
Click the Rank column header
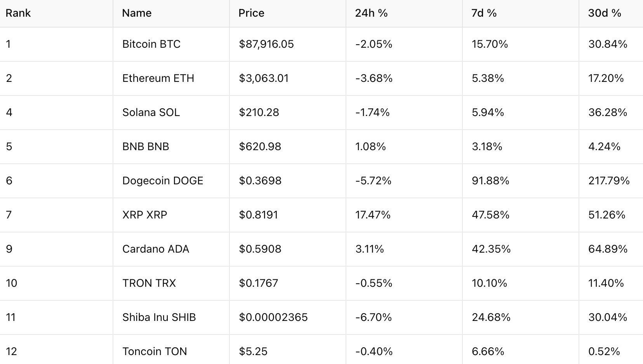coord(18,13)
